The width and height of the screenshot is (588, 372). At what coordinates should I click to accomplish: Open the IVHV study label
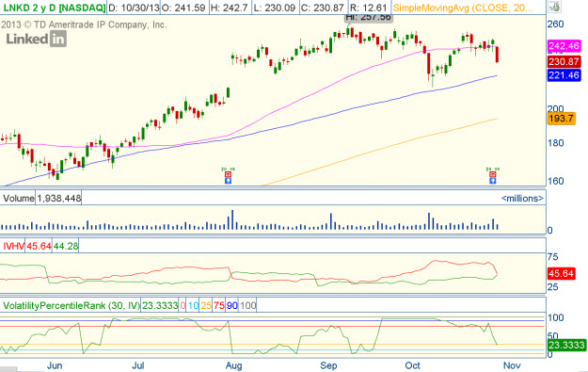(x=13, y=246)
